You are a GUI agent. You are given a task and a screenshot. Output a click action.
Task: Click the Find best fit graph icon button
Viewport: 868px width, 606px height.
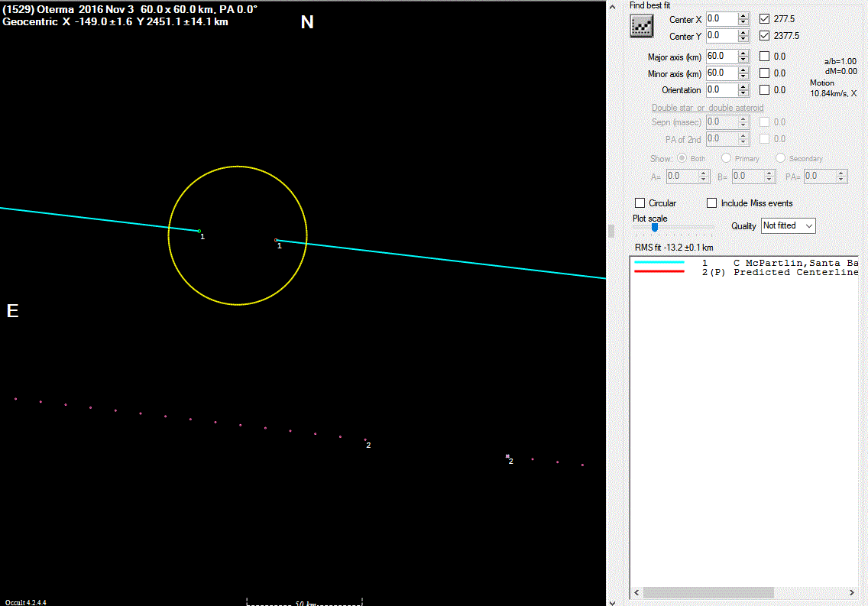point(641,27)
